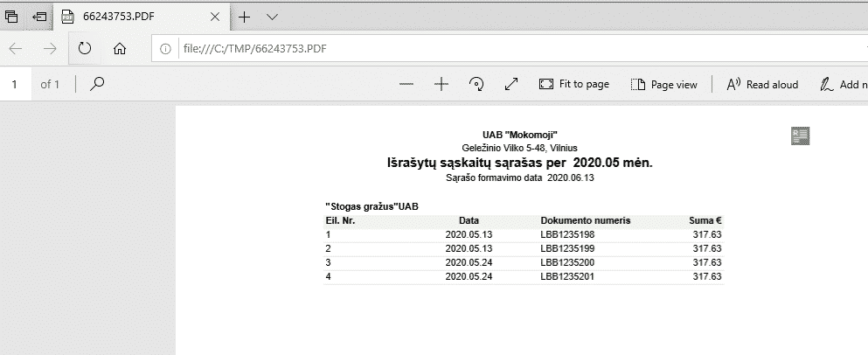This screenshot has width=868, height=355.
Task: Open the Page view options
Action: (x=663, y=85)
